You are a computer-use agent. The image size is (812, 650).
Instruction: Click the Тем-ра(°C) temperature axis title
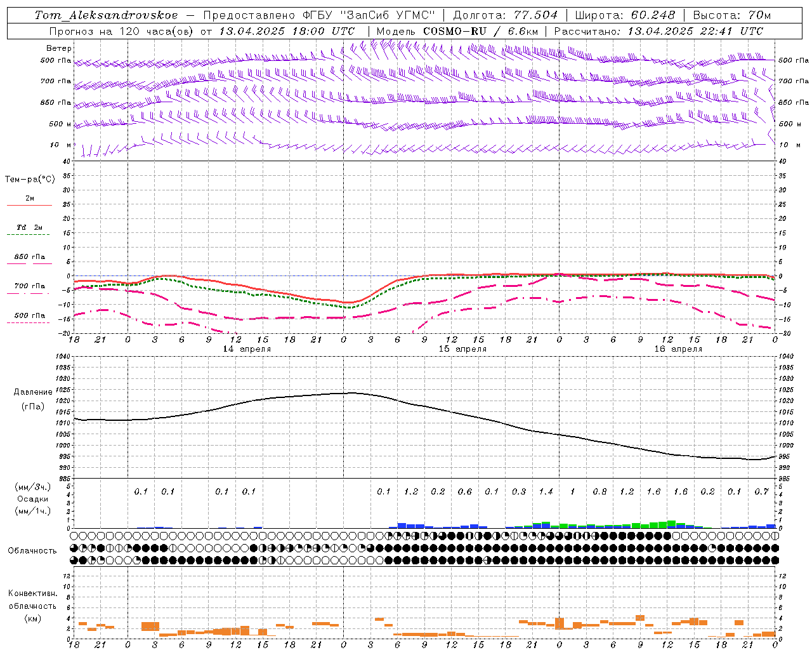point(30,180)
